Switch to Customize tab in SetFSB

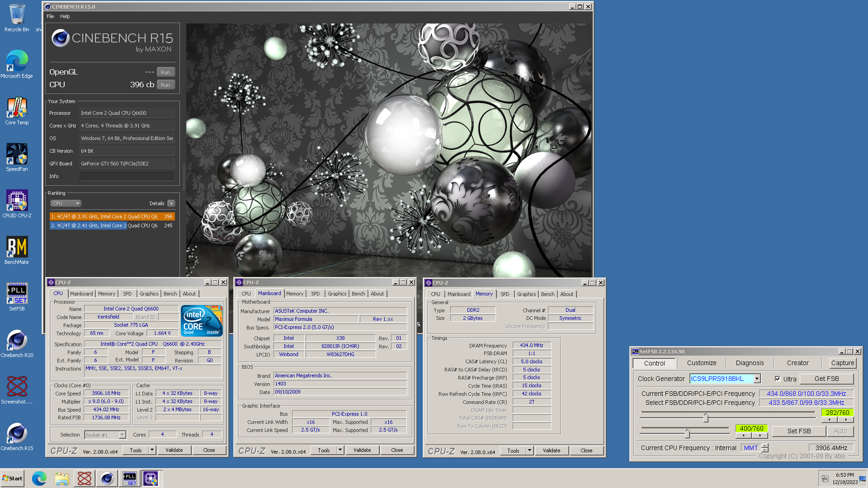click(x=702, y=363)
